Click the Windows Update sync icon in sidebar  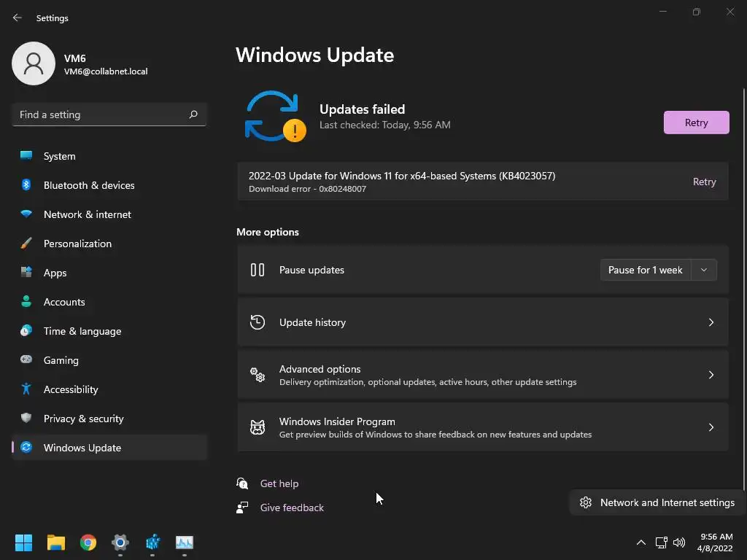coord(26,447)
